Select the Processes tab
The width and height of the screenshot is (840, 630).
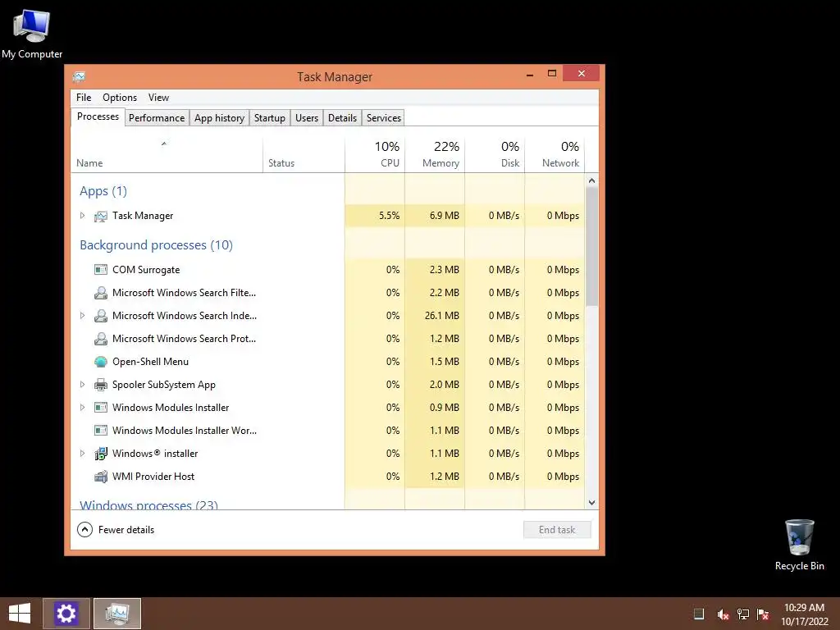pyautogui.click(x=98, y=116)
